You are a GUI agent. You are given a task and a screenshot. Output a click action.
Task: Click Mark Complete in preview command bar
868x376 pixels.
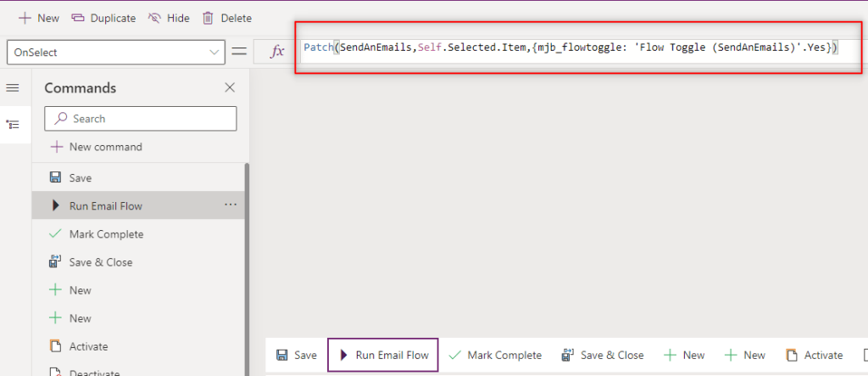pos(495,355)
